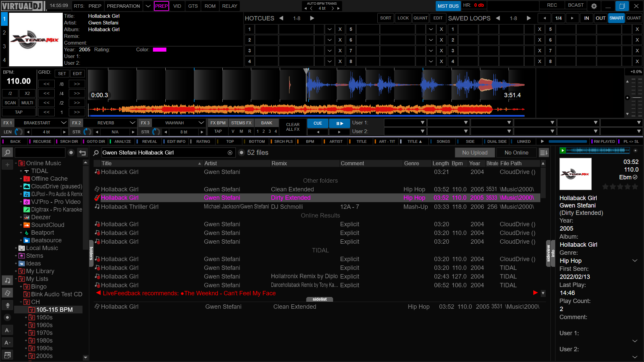The image size is (644, 362).
Task: Open the BRAKESTART effect dropdown
Action: click(63, 123)
